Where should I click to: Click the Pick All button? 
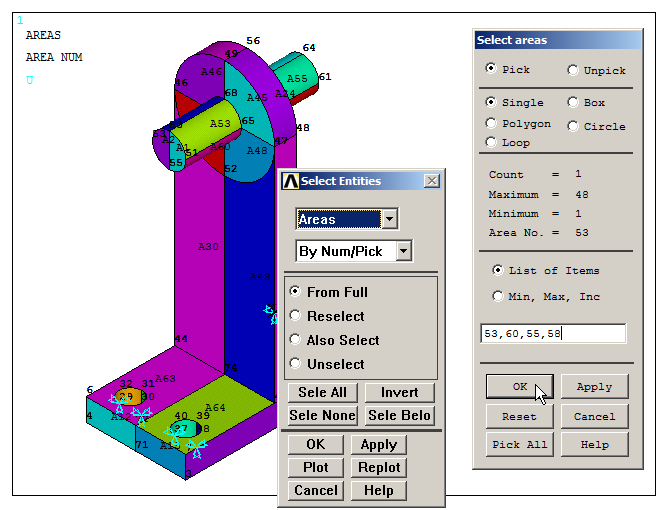(x=519, y=444)
